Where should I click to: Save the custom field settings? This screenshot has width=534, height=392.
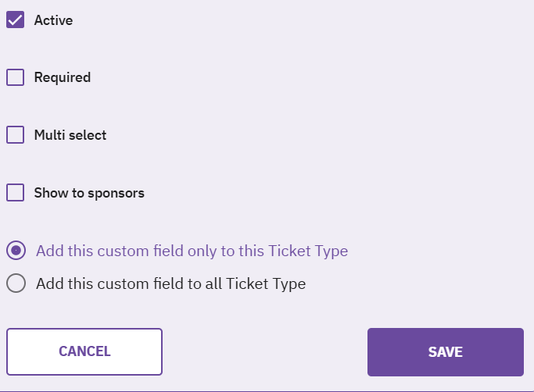pyautogui.click(x=446, y=351)
